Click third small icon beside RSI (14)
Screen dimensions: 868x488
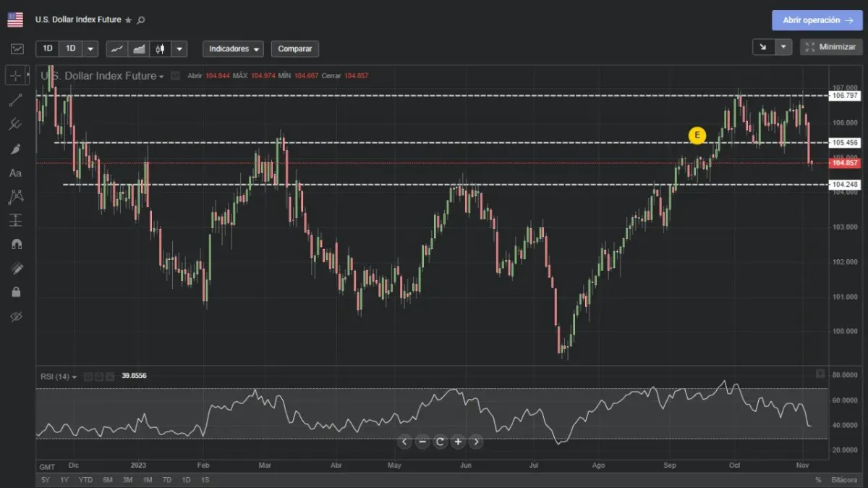click(x=110, y=376)
